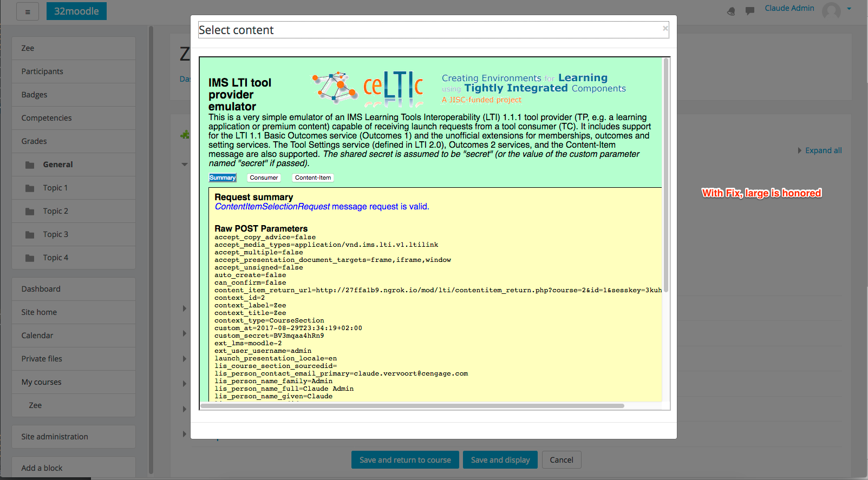Click the horizontal scrollbar of the emulator frame
Screen dimensions: 868x480
412,405
